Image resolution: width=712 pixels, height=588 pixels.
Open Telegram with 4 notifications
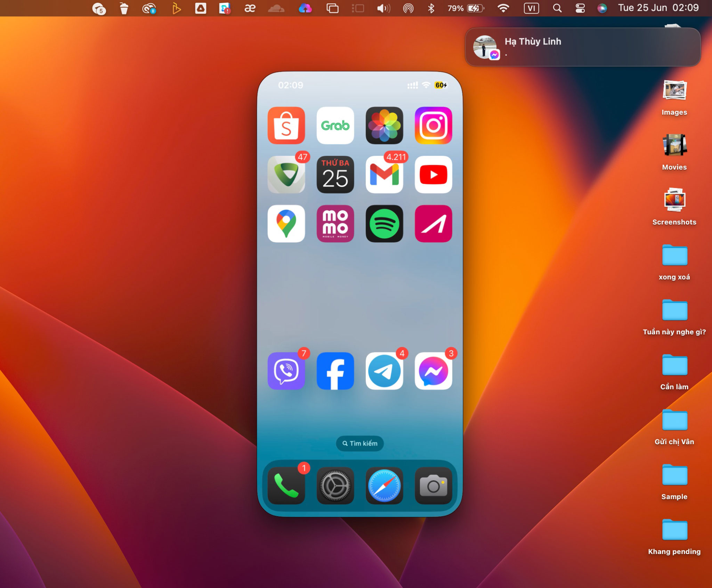point(384,371)
